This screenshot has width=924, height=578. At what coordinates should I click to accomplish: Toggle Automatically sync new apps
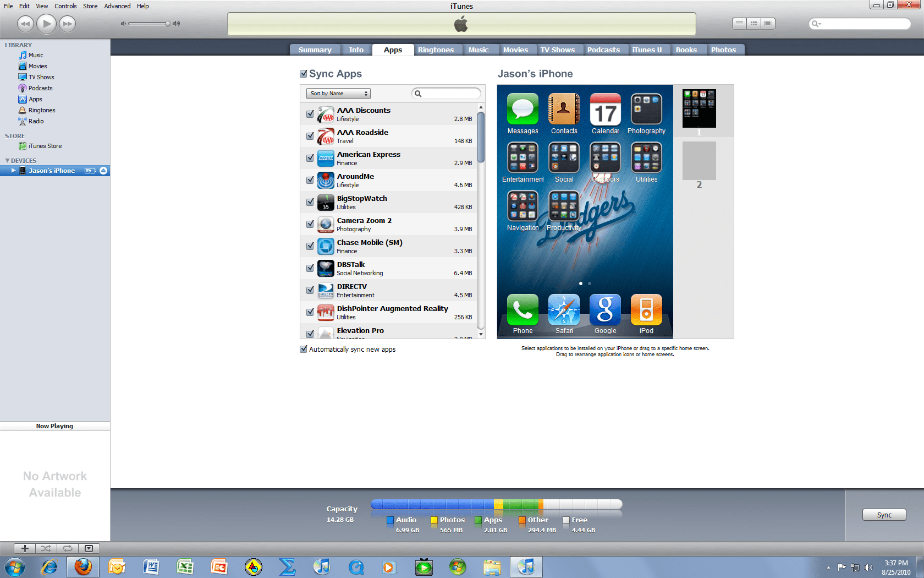pyautogui.click(x=303, y=349)
